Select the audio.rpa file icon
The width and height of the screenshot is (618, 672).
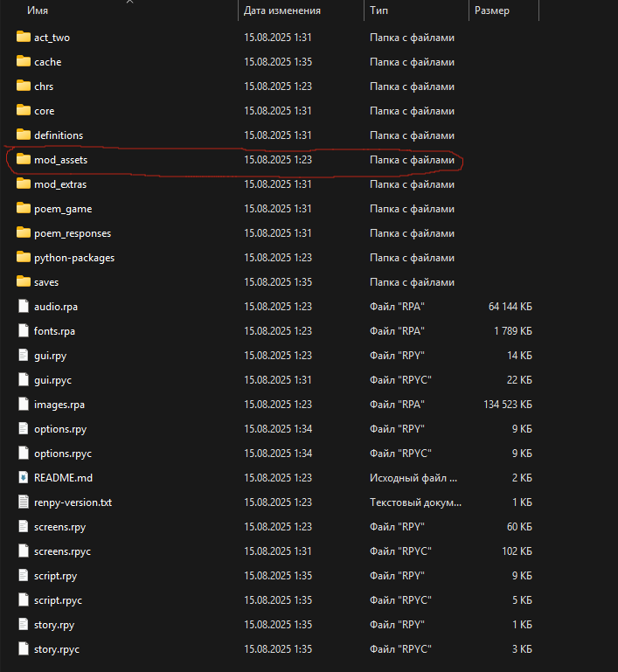(x=24, y=307)
